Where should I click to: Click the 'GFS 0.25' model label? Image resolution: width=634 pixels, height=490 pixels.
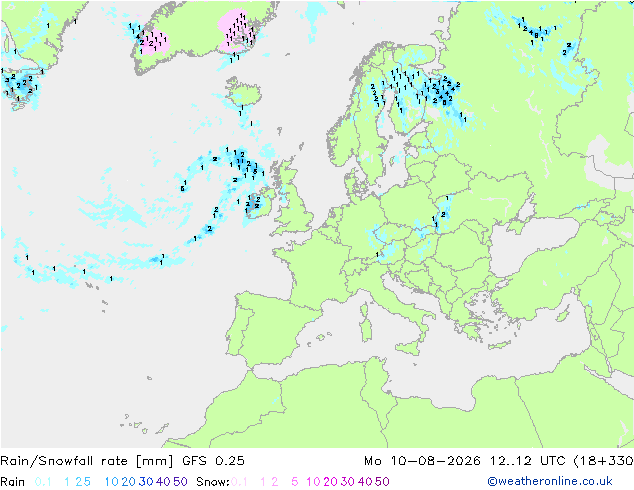pos(213,461)
